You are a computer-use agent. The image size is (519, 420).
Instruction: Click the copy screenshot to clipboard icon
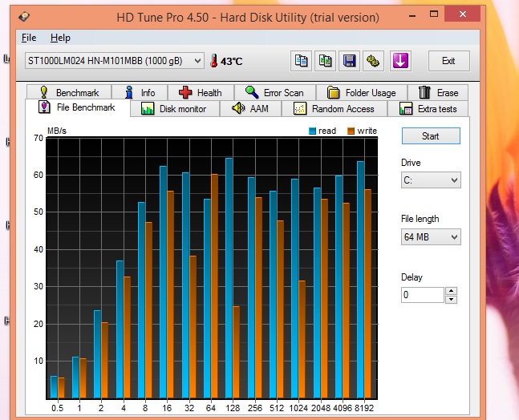[x=325, y=61]
